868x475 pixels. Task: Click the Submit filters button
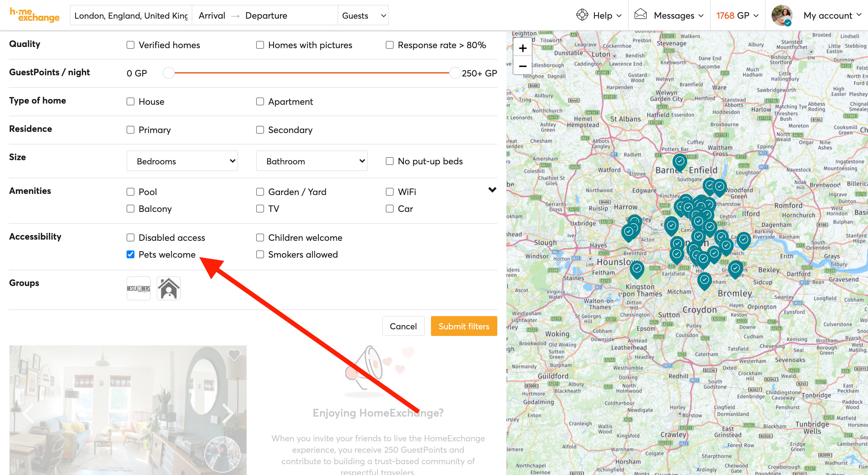(x=464, y=326)
